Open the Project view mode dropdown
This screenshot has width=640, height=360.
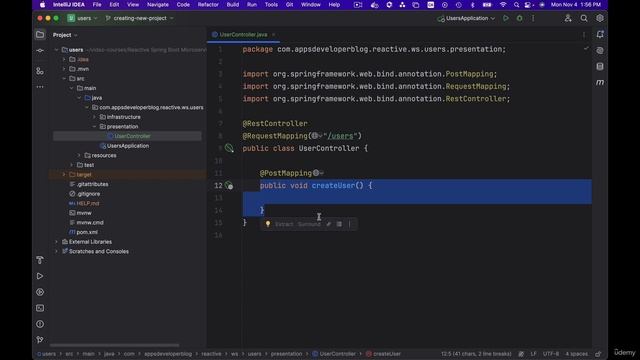pyautogui.click(x=65, y=35)
